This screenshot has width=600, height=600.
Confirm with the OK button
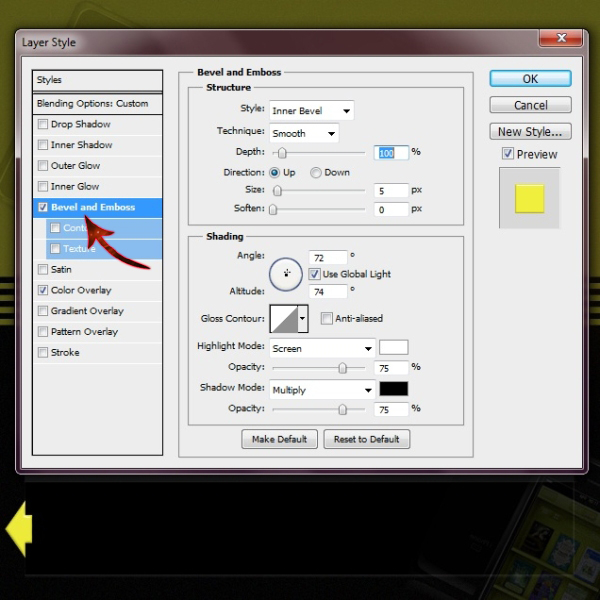point(530,79)
